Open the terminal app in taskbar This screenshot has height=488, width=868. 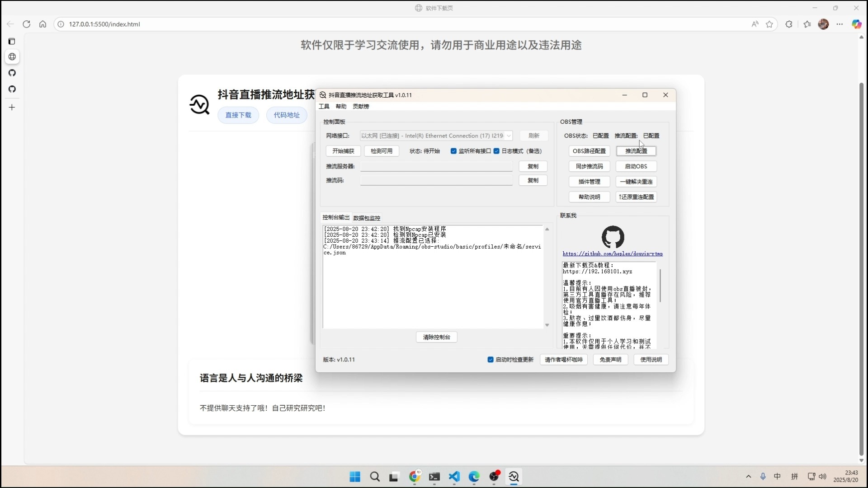(x=434, y=477)
